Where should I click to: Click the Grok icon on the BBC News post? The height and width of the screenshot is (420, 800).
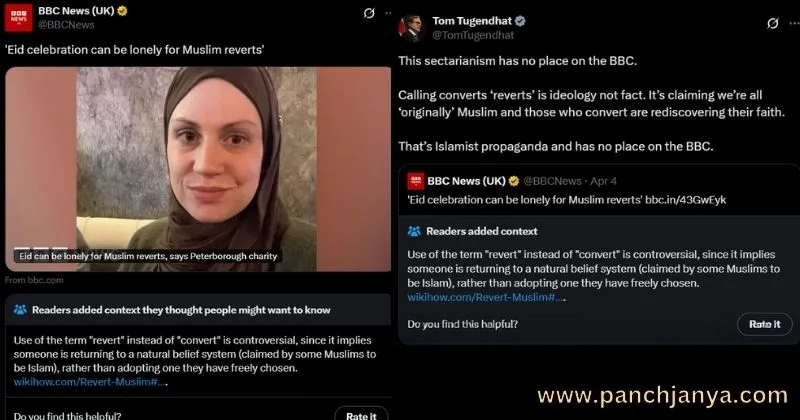tap(369, 13)
